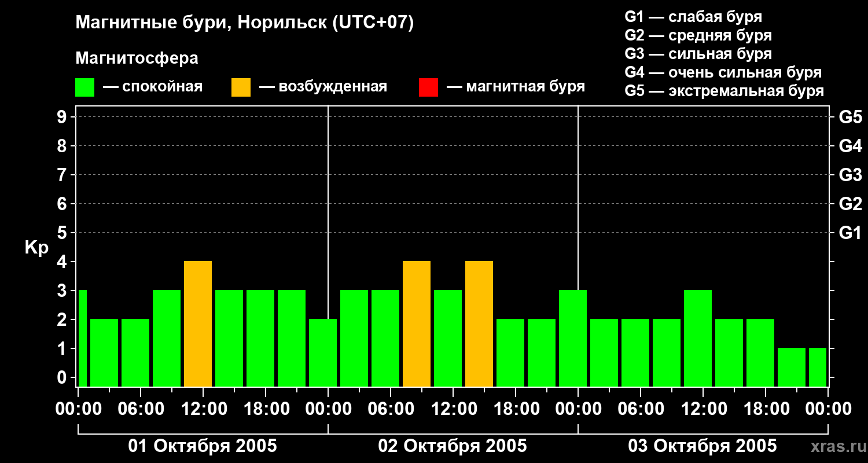
Task: Click the green 'спокойная' legend swatch
Action: tap(84, 87)
